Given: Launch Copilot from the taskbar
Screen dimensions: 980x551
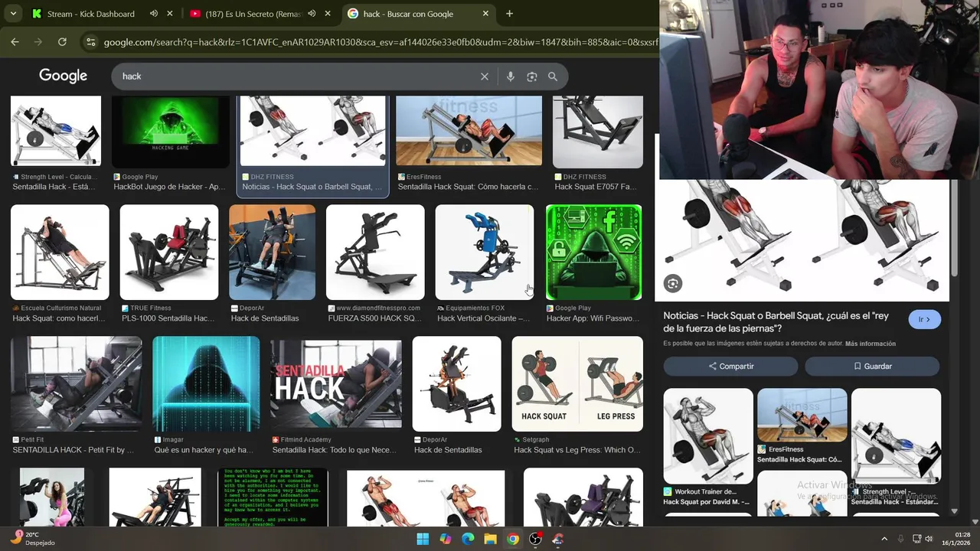Looking at the screenshot, I should click(x=446, y=539).
